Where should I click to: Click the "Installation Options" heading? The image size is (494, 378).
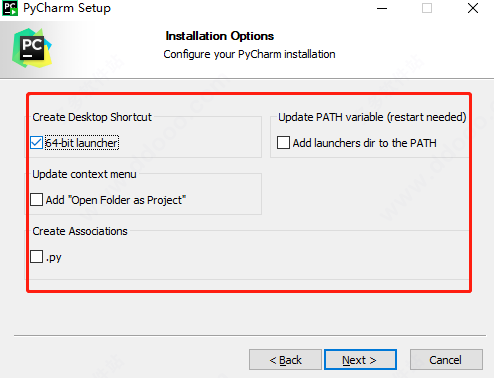(x=220, y=36)
